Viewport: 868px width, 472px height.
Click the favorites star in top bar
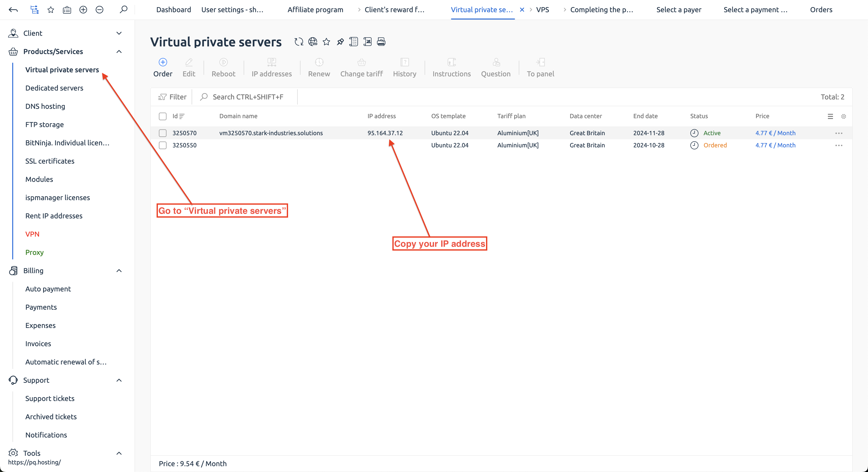point(51,10)
